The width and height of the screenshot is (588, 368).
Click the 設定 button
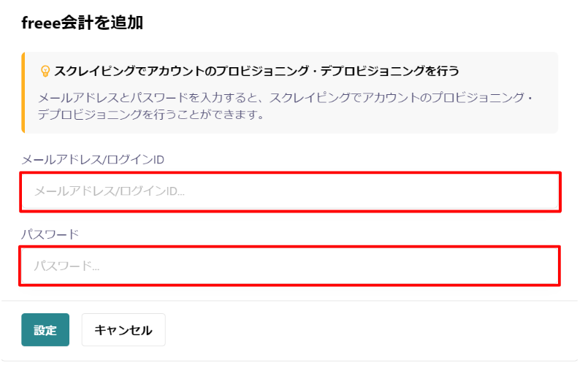pyautogui.click(x=45, y=330)
